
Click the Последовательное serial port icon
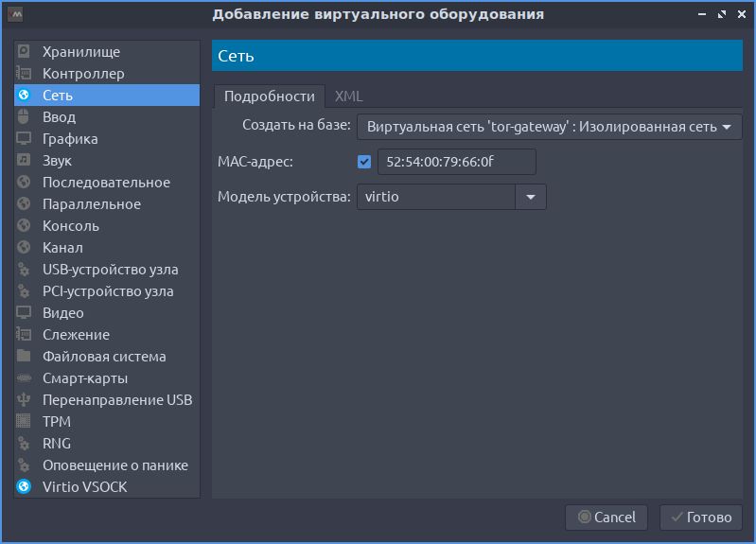click(24, 182)
